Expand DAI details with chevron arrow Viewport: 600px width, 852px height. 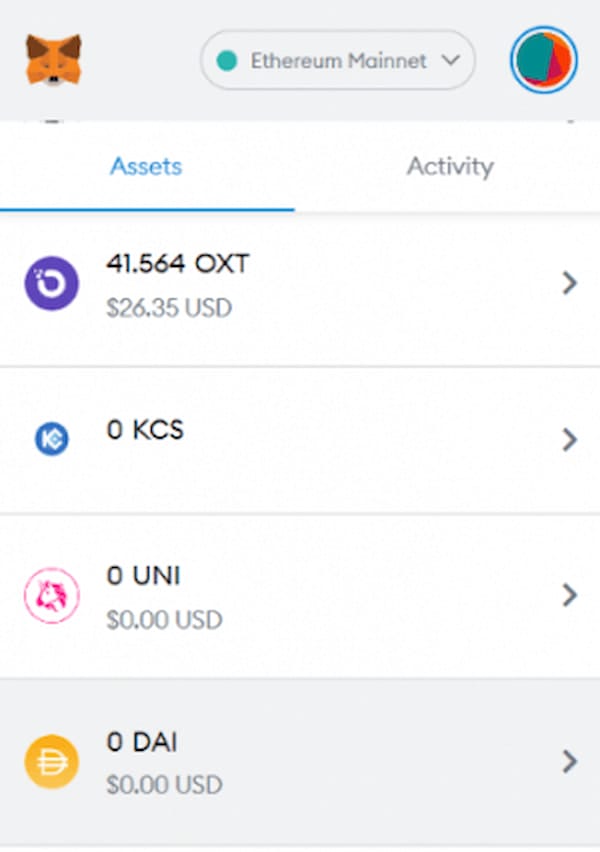tap(570, 762)
